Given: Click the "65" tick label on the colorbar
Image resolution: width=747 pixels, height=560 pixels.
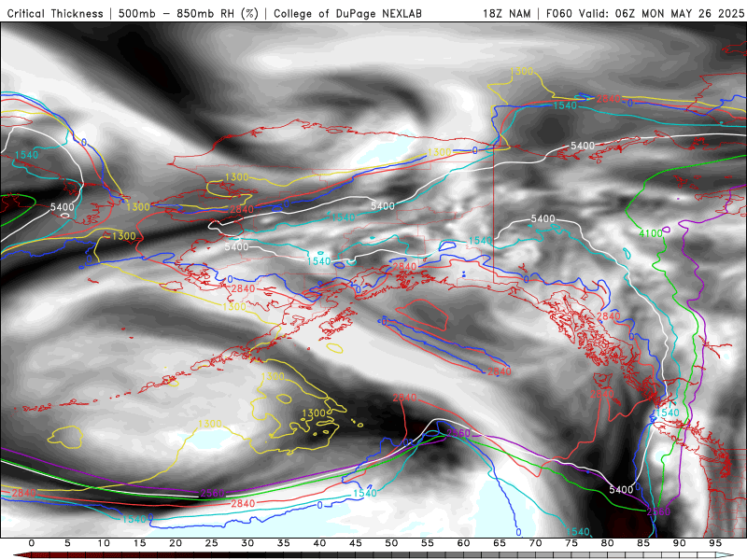Looking at the screenshot, I should (x=500, y=543).
